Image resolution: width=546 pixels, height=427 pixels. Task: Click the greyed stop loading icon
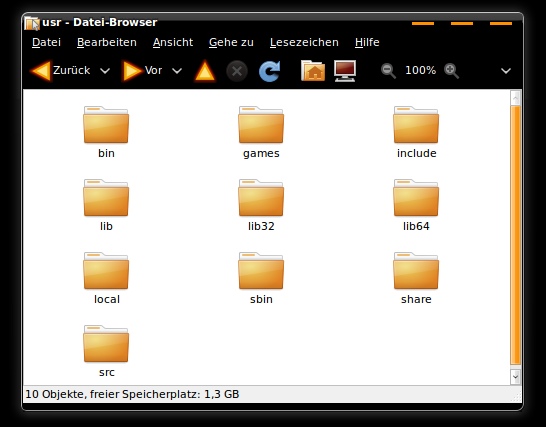point(237,71)
